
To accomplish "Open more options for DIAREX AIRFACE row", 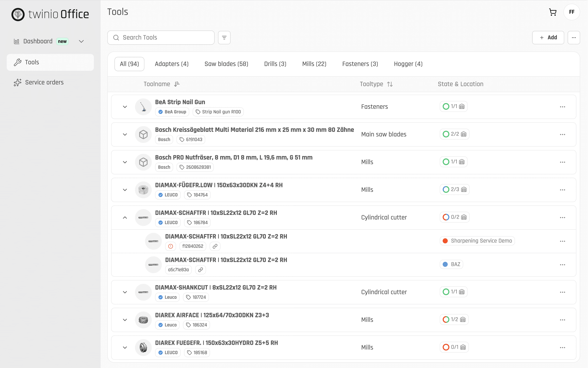I will click(x=562, y=320).
